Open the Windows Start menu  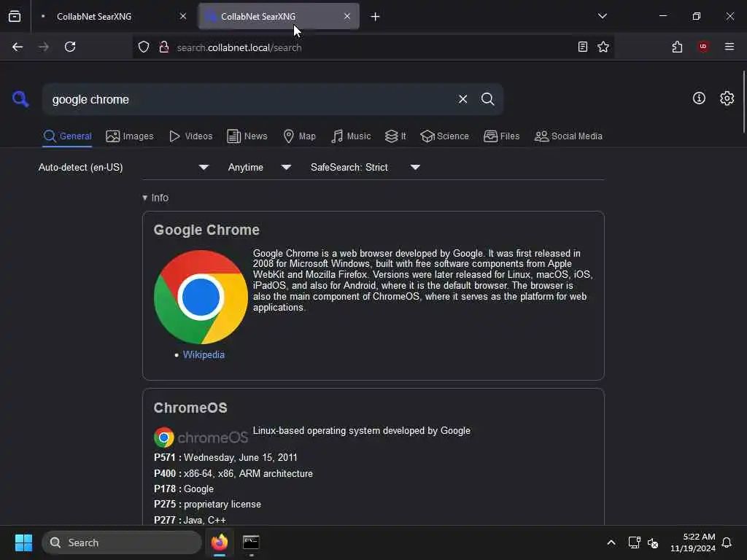coord(23,542)
